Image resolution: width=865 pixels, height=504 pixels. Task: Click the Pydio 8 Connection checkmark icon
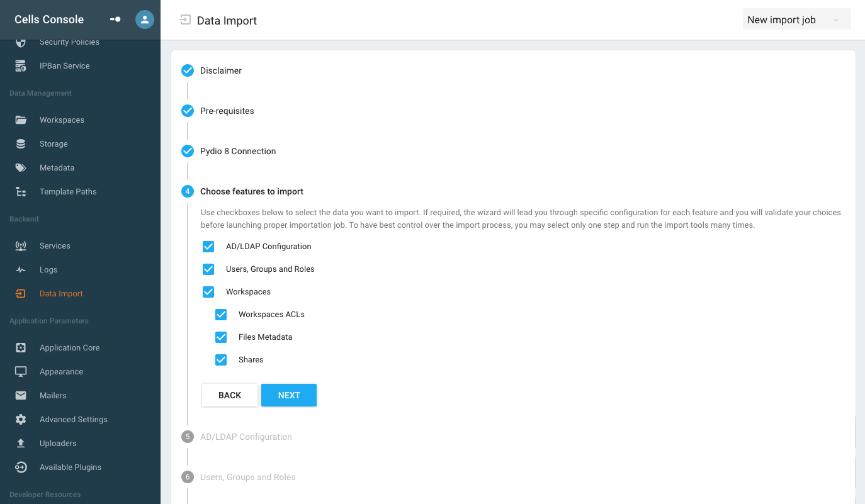point(188,151)
